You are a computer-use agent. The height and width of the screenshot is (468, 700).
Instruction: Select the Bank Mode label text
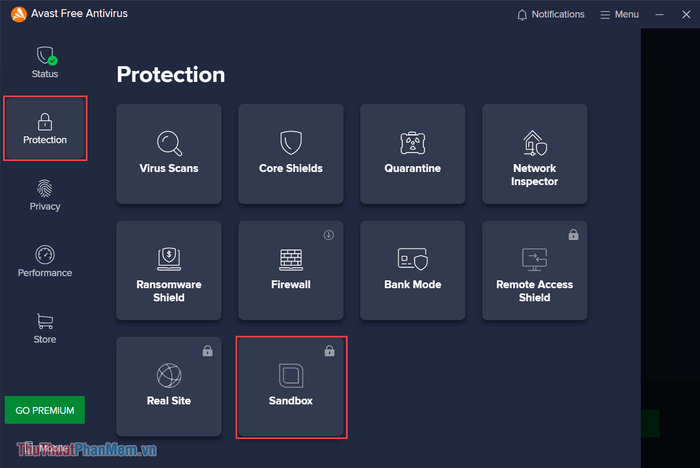click(412, 284)
